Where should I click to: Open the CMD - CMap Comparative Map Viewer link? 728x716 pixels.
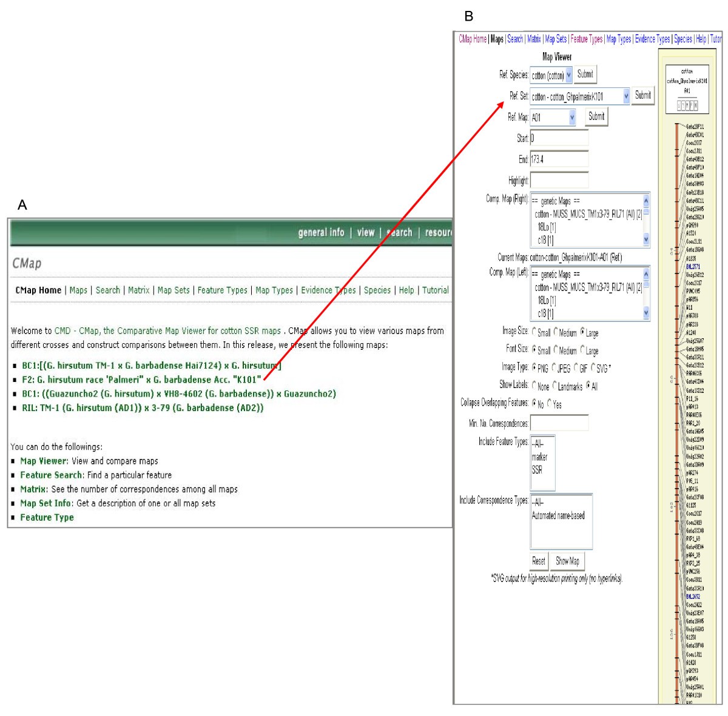pyautogui.click(x=167, y=331)
